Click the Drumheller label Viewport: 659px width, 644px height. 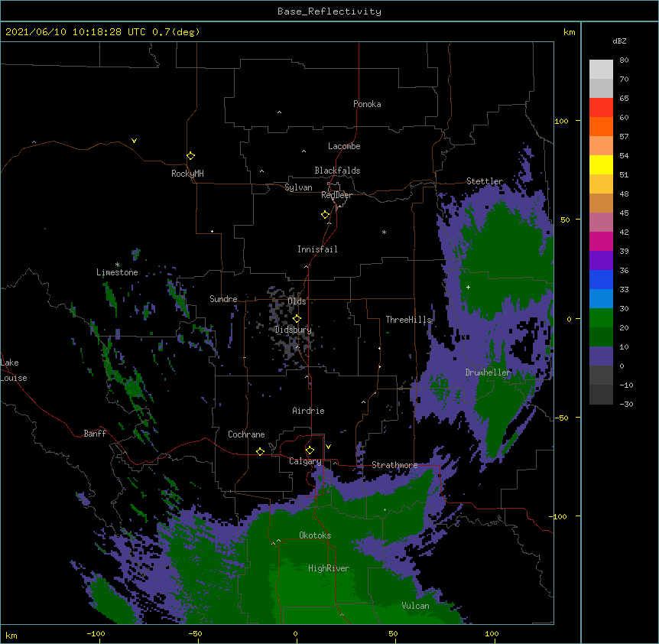(488, 372)
